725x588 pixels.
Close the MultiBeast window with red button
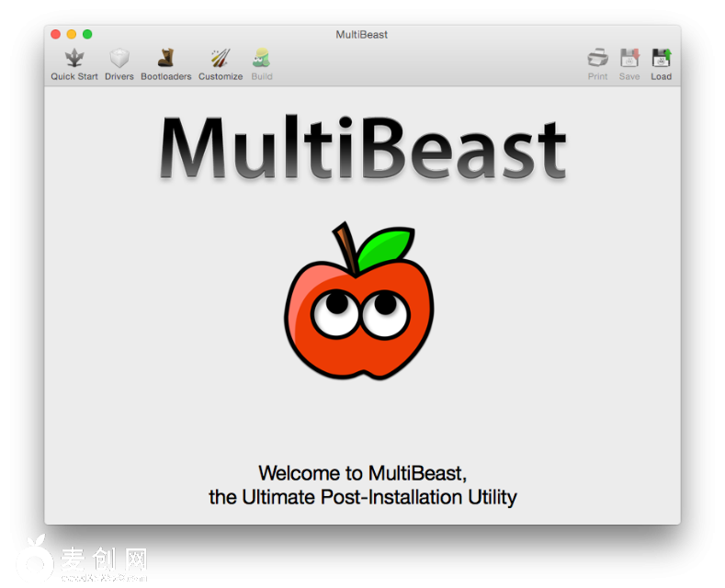55,34
